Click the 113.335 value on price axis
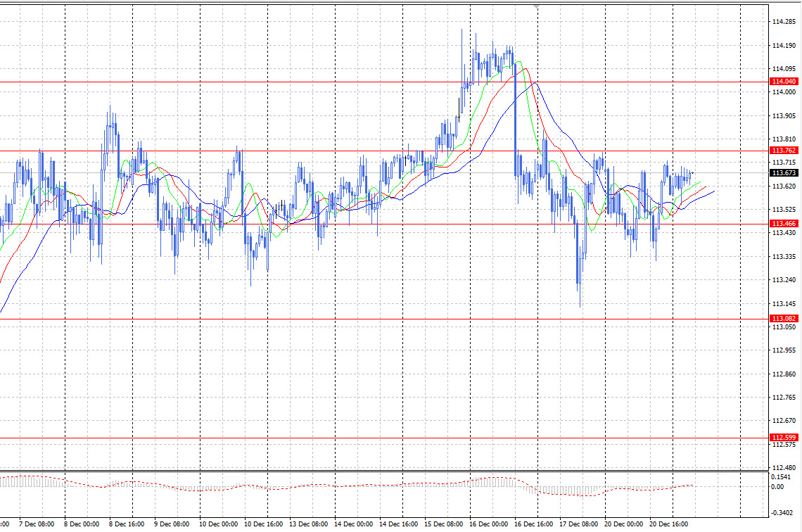The width and height of the screenshot is (802, 532). [784, 257]
